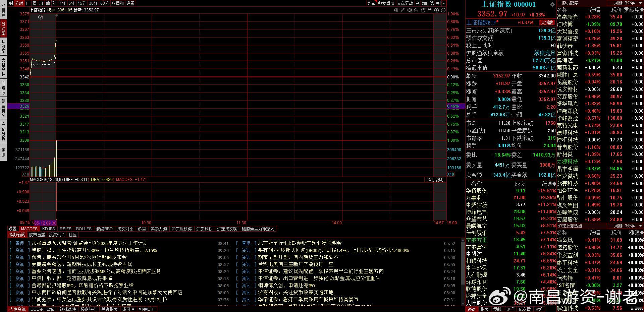Select 贡献 tab under stock list
The height and width of the screenshot is (312, 644).
[x=497, y=309]
